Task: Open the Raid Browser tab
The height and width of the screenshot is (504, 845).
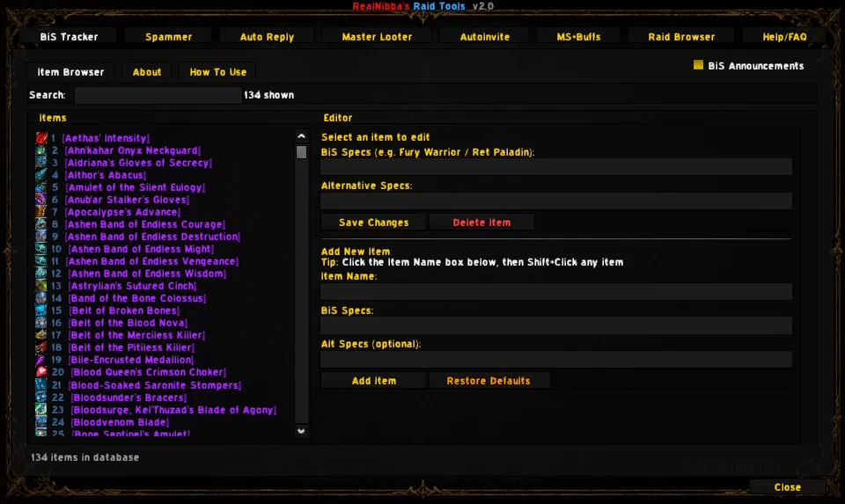Action: [681, 37]
